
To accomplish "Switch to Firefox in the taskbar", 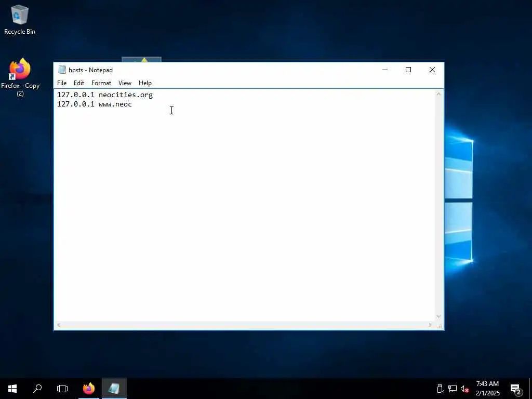I will click(89, 389).
